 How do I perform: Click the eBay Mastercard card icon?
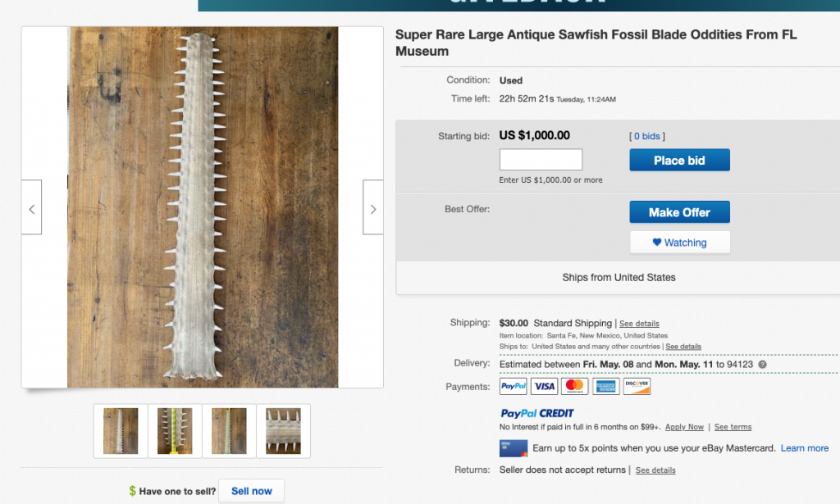click(513, 448)
